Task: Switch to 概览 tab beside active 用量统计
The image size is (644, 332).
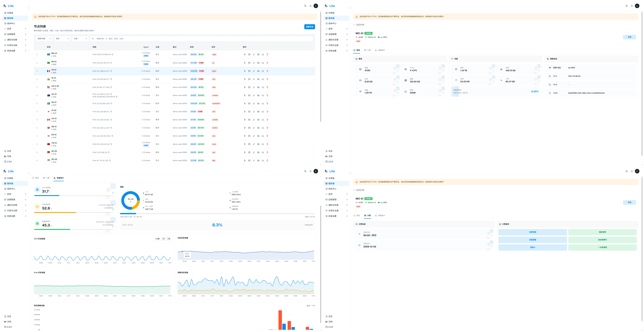Action: point(36,178)
